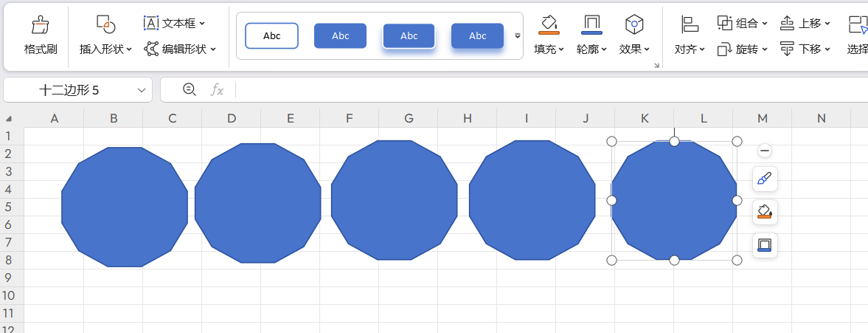Click the Align (对齐) icon
The height and width of the screenshot is (333, 868).
(690, 24)
